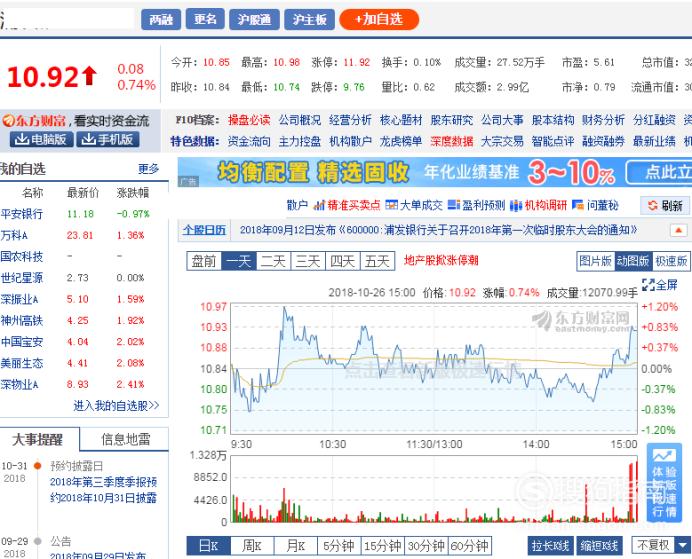
Task: Switch to 大事提醒 tab
Action: [38, 439]
